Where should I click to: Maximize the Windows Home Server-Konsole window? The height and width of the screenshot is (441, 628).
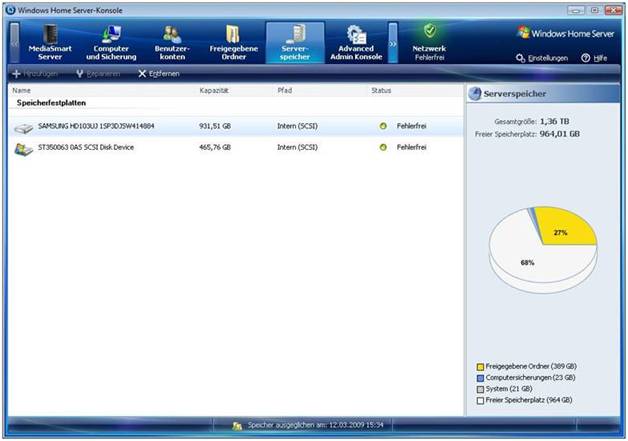coord(595,10)
